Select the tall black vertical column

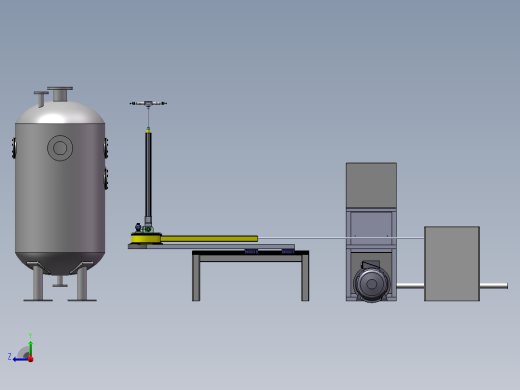[148, 175]
